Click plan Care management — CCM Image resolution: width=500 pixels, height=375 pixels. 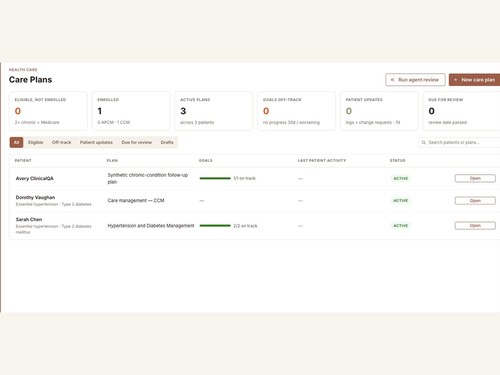pos(136,201)
